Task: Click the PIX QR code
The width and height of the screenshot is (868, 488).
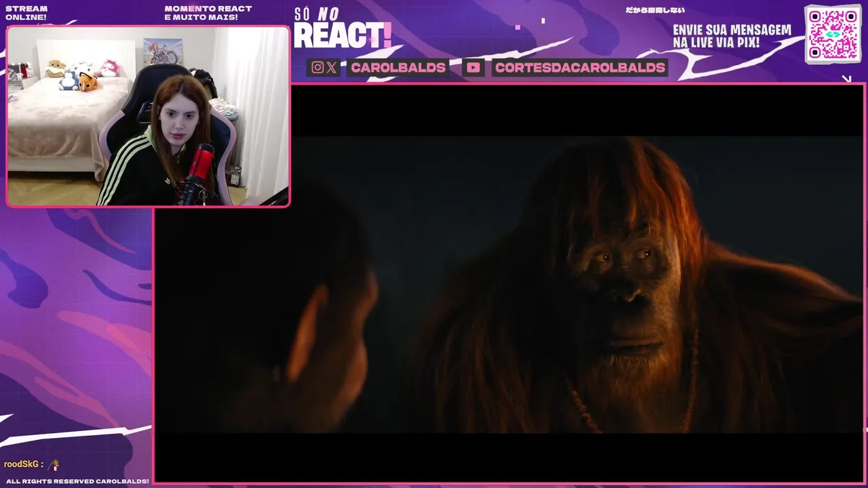Action: tap(833, 34)
